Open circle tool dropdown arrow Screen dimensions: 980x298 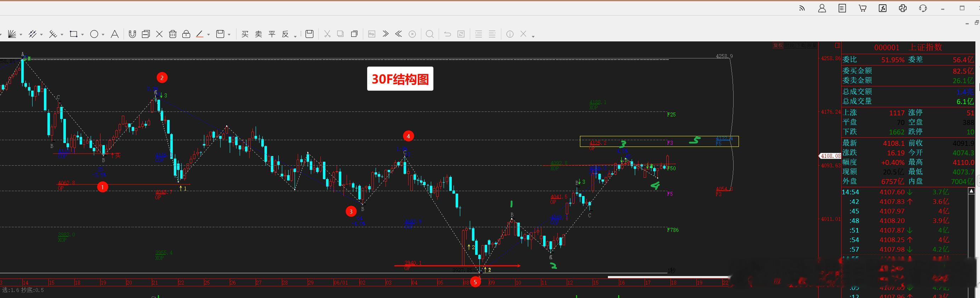[x=103, y=35]
